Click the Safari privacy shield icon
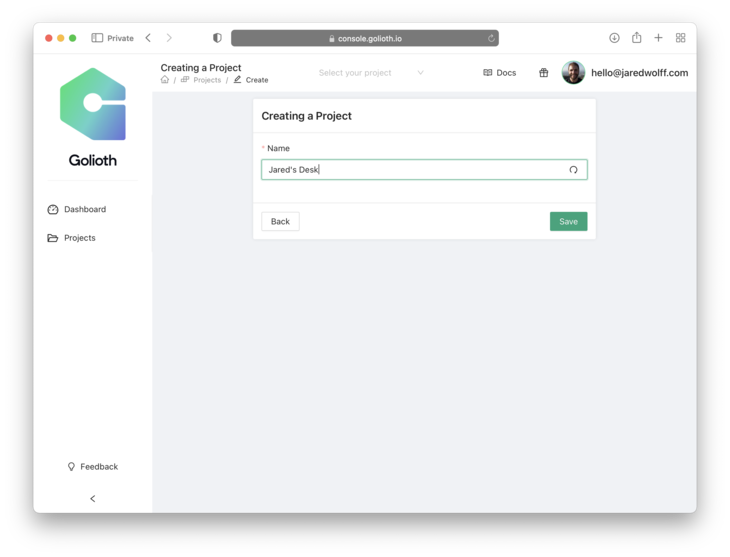The height and width of the screenshot is (557, 730). [x=217, y=38]
